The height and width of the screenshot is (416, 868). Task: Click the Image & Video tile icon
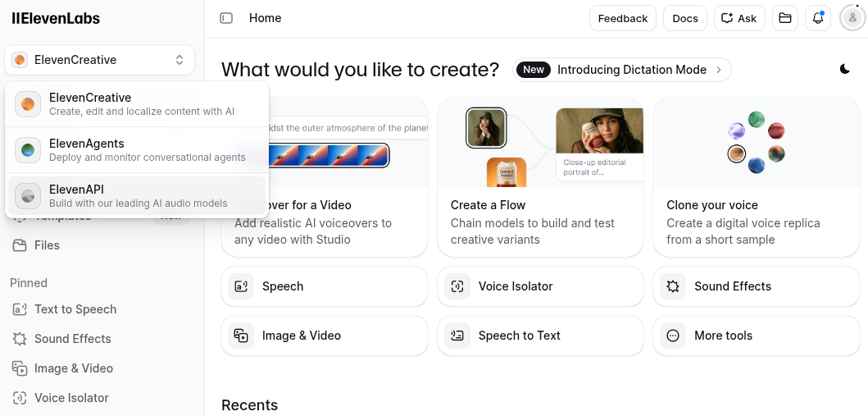[241, 336]
